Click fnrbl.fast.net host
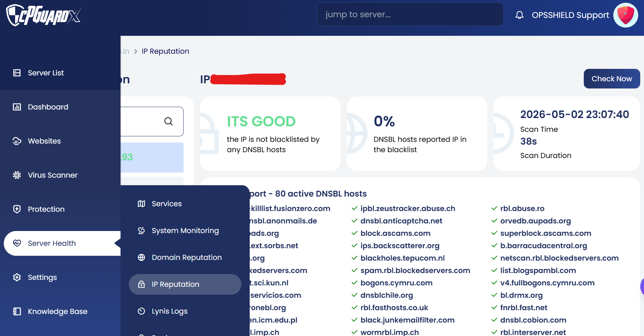This screenshot has height=336, width=644. (x=524, y=307)
